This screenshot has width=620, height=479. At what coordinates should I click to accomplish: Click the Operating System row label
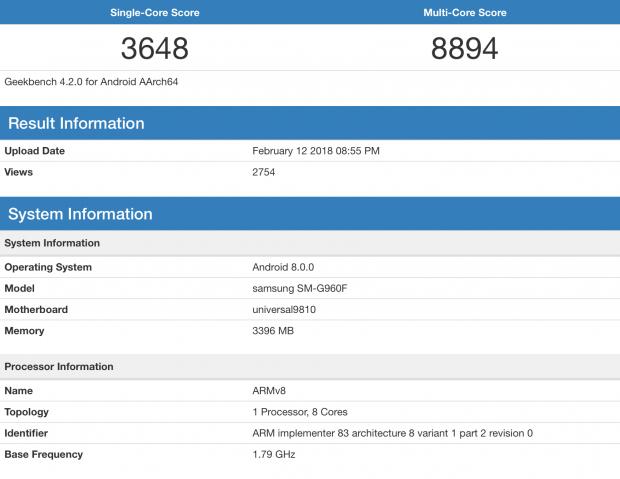click(48, 267)
